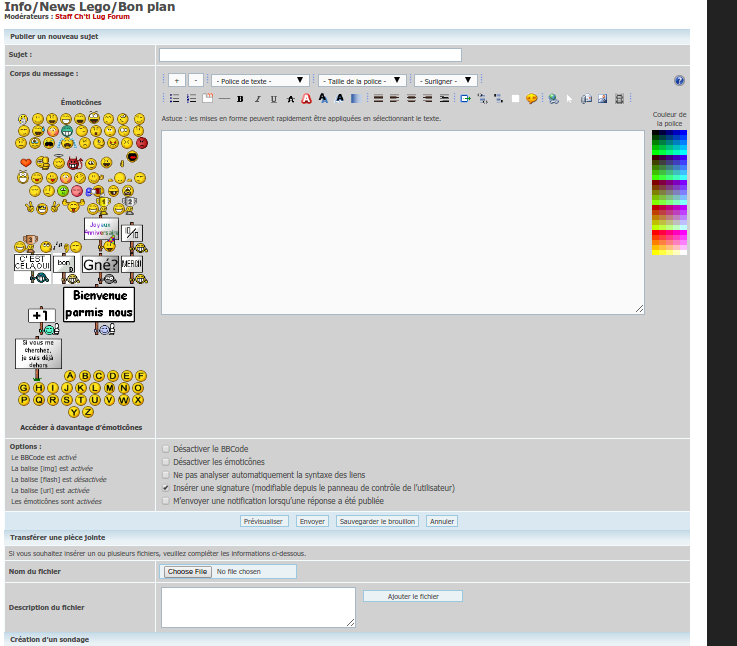Open 'Accéder à davantage d'émoticônes' link

pos(81,427)
